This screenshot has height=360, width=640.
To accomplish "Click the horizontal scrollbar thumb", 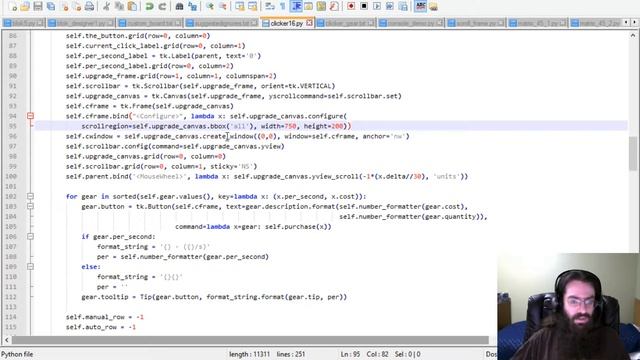I will point(250,340).
